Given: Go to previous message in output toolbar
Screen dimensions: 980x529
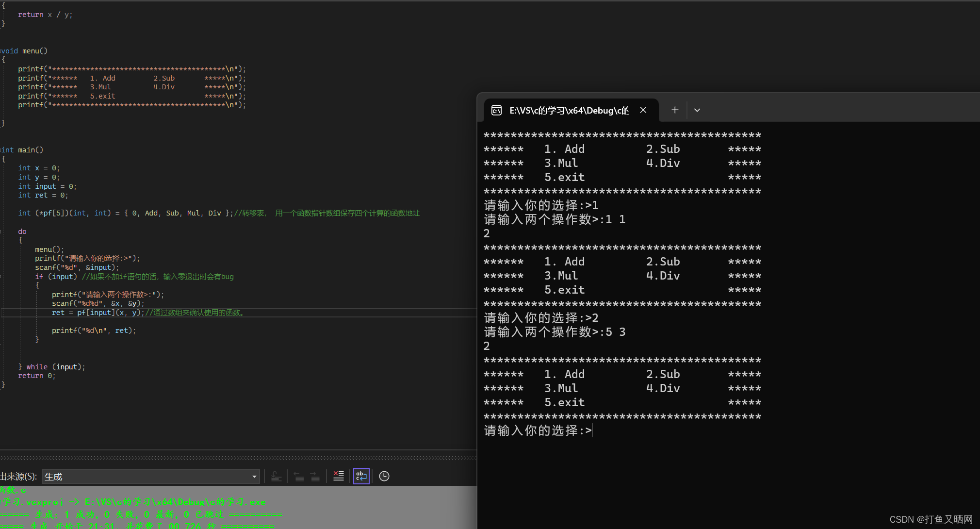Looking at the screenshot, I should (299, 477).
